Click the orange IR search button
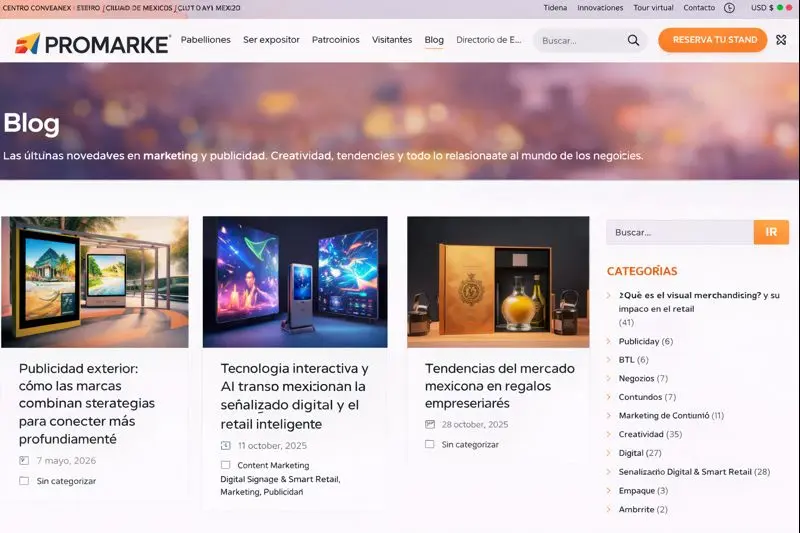 [771, 232]
